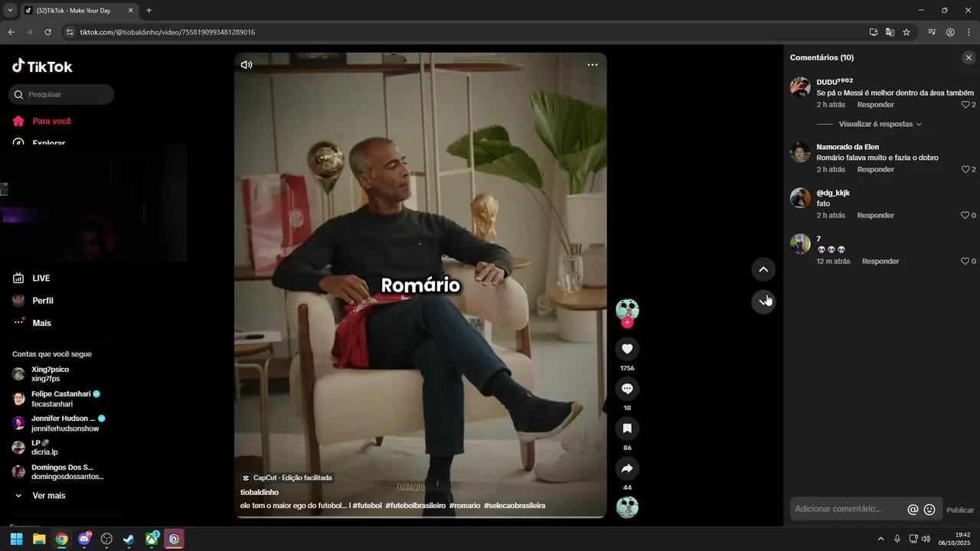Open the emoji picker smiley icon

point(929,510)
